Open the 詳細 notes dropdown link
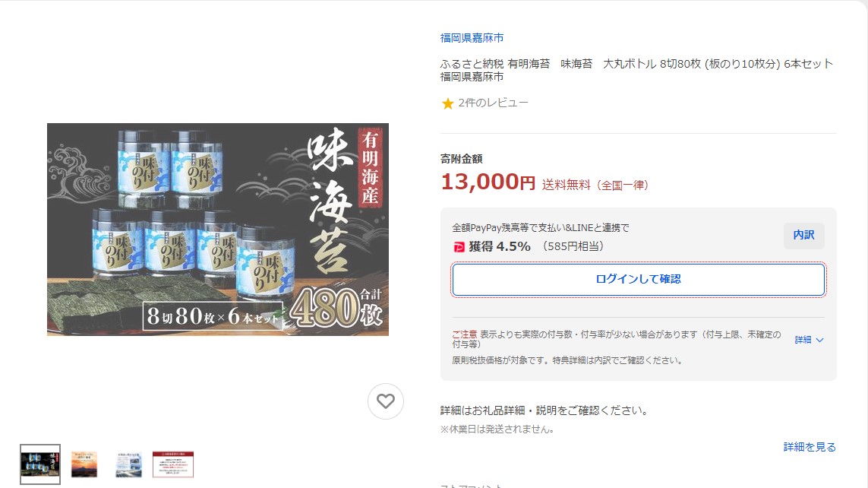Image resolution: width=868 pixels, height=488 pixels. tap(809, 340)
